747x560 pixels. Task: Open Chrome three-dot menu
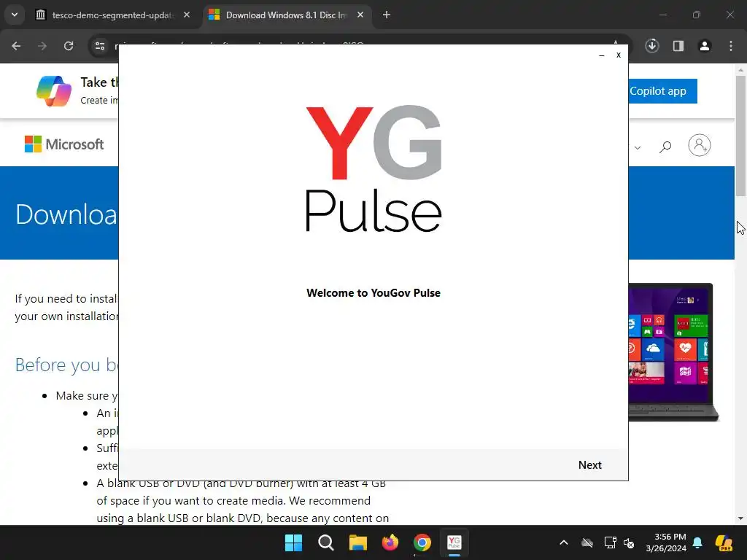731,46
